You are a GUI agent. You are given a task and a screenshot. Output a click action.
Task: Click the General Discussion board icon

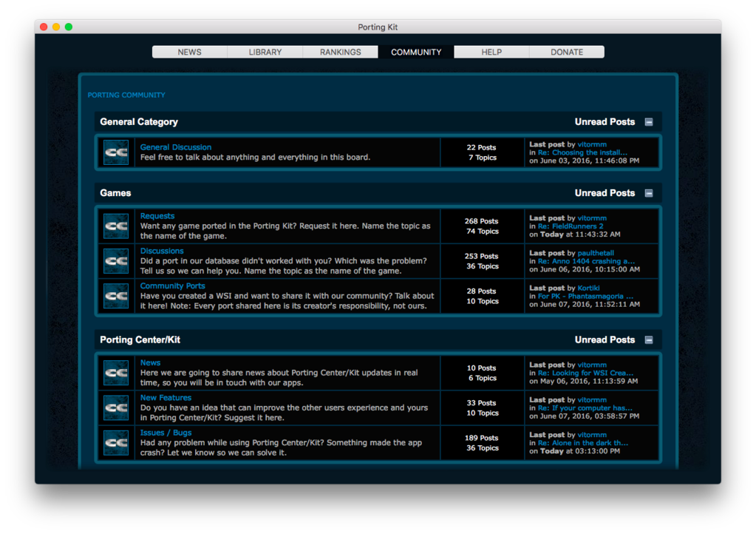[x=116, y=152]
